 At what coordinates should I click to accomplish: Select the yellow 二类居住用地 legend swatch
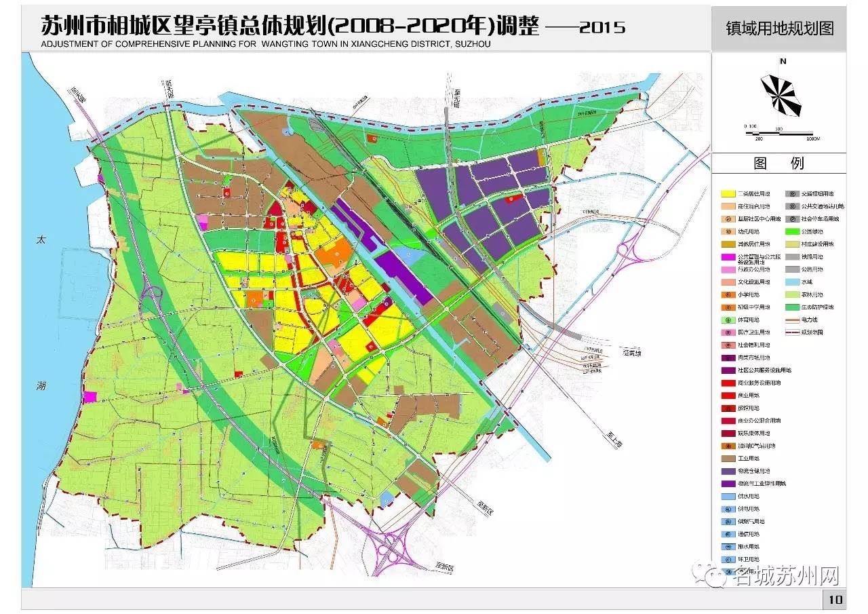727,193
